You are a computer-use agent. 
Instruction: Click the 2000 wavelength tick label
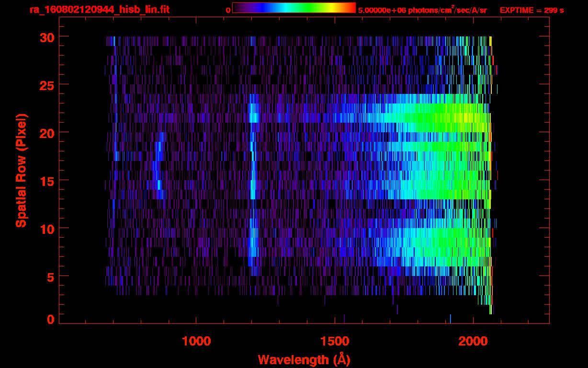tap(474, 341)
